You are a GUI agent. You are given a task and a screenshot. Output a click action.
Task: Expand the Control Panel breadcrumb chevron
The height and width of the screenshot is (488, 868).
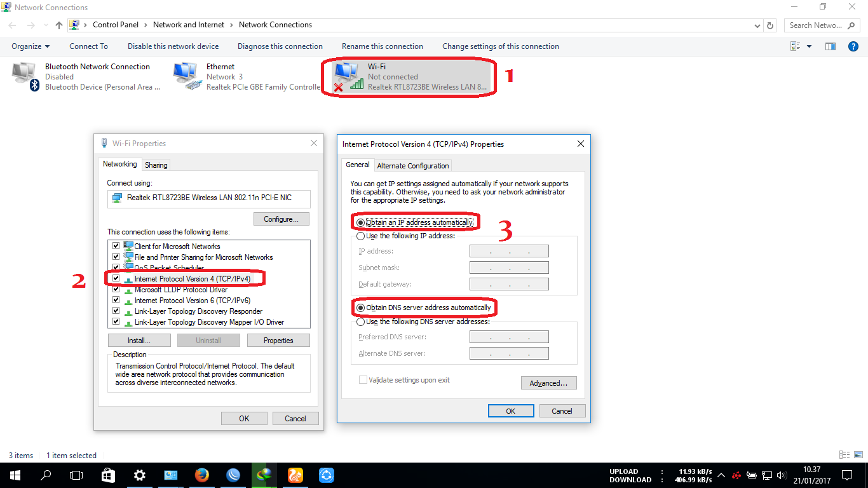146,25
